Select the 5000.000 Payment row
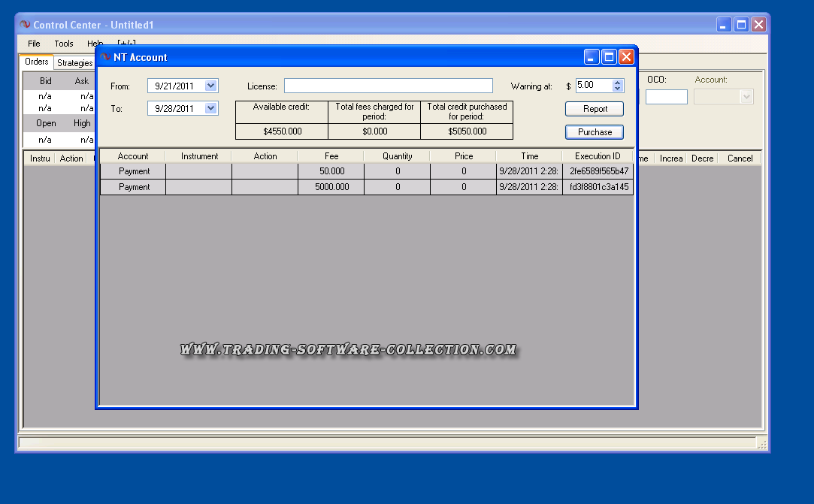This screenshot has height=504, width=814. 331,187
